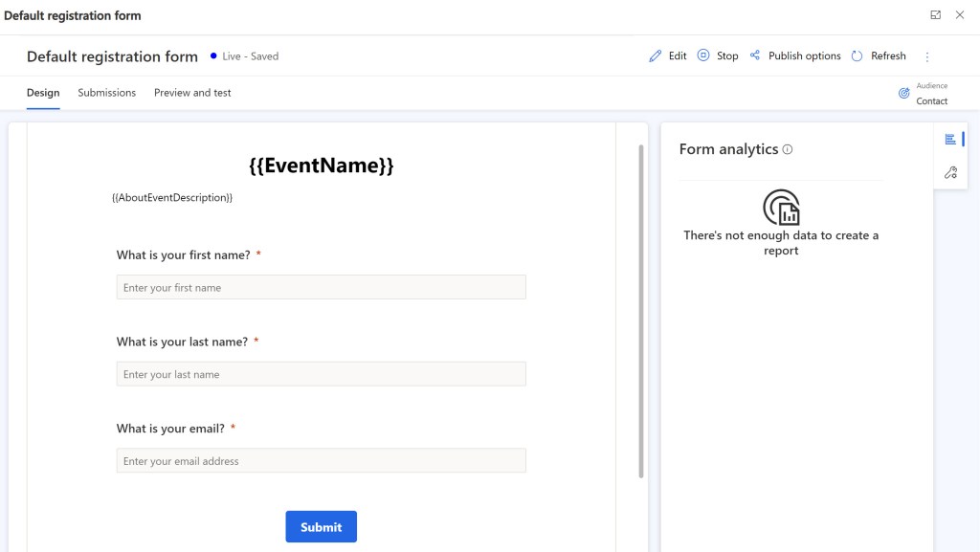Click the first name input field
Screen dimensions: 980x552
[x=321, y=287]
